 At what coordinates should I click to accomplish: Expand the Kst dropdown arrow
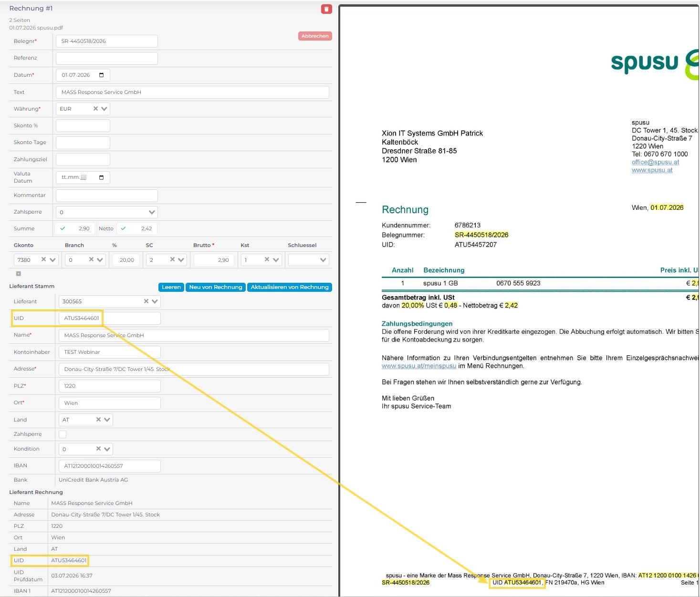[276, 260]
